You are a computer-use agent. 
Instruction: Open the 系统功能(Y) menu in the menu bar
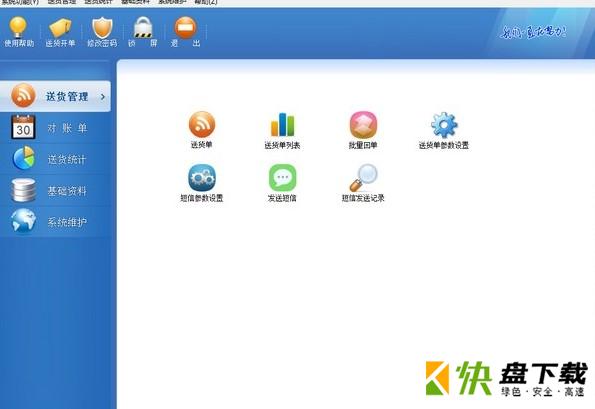pos(20,2)
